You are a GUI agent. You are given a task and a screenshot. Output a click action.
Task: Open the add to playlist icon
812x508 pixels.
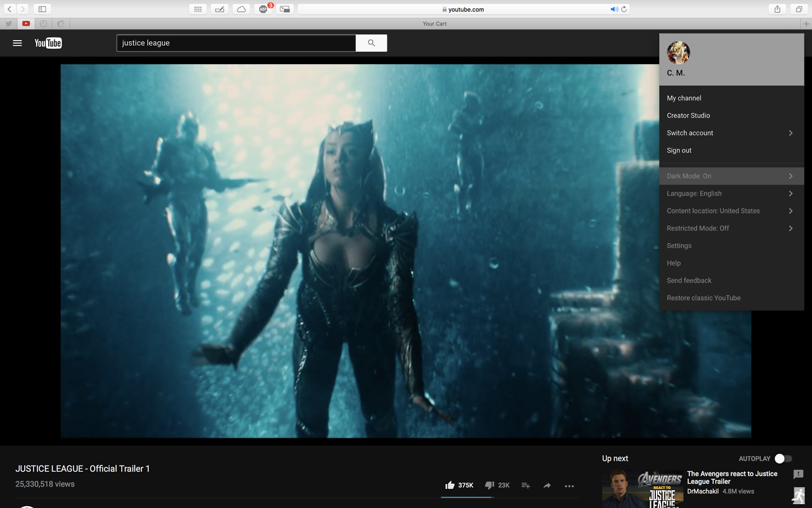tap(525, 486)
